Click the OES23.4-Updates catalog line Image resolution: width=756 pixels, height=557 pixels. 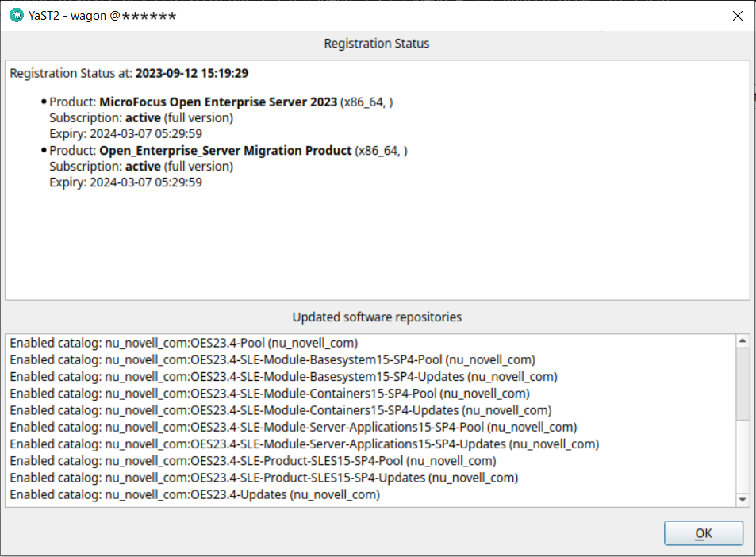[195, 494]
